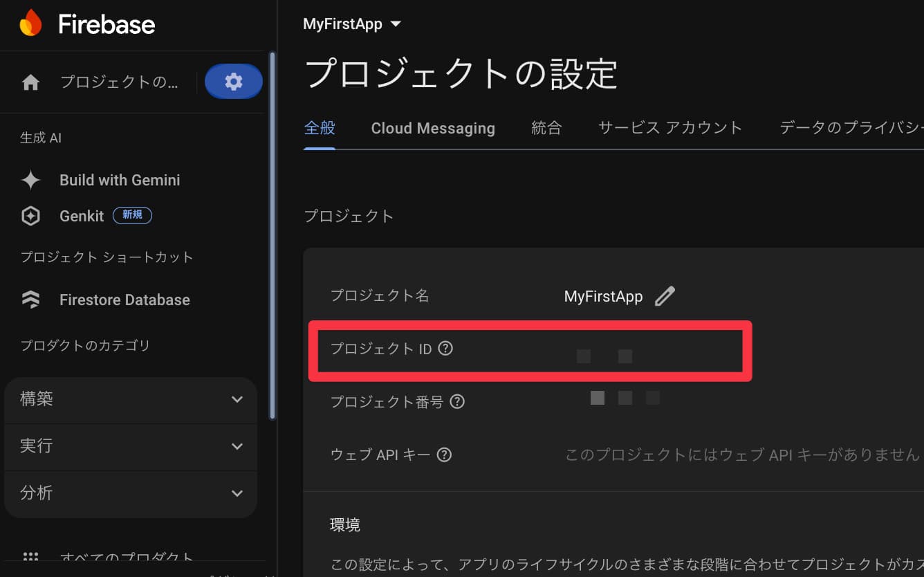Click the Genkit hexagon icon
This screenshot has width=924, height=577.
[30, 216]
